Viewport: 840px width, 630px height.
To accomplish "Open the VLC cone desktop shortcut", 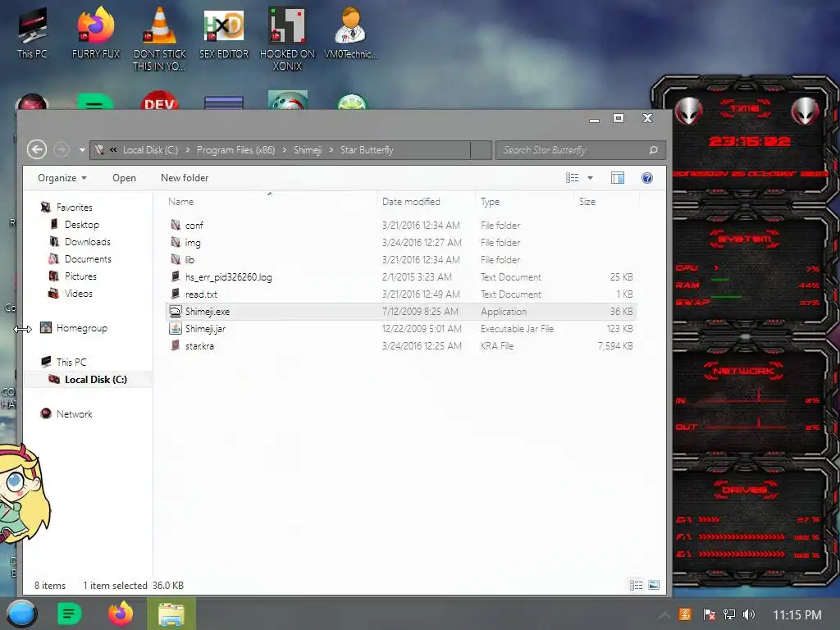I will coord(159,39).
